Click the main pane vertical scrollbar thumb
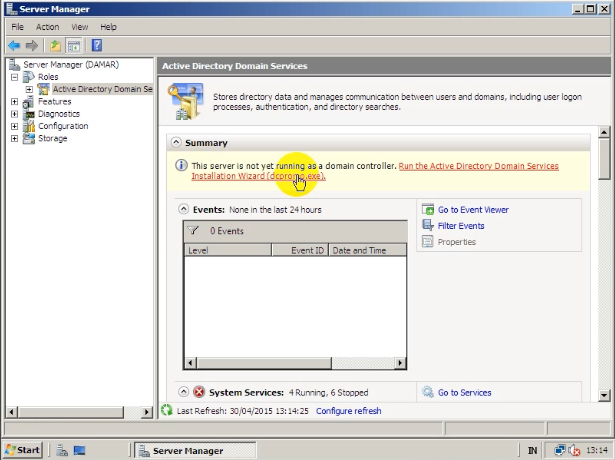 click(x=604, y=159)
